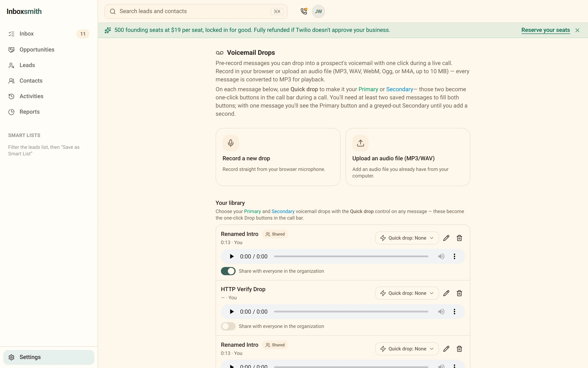Image resolution: width=588 pixels, height=368 pixels.
Task: Play the first Renamed Intro audio
Action: point(232,257)
